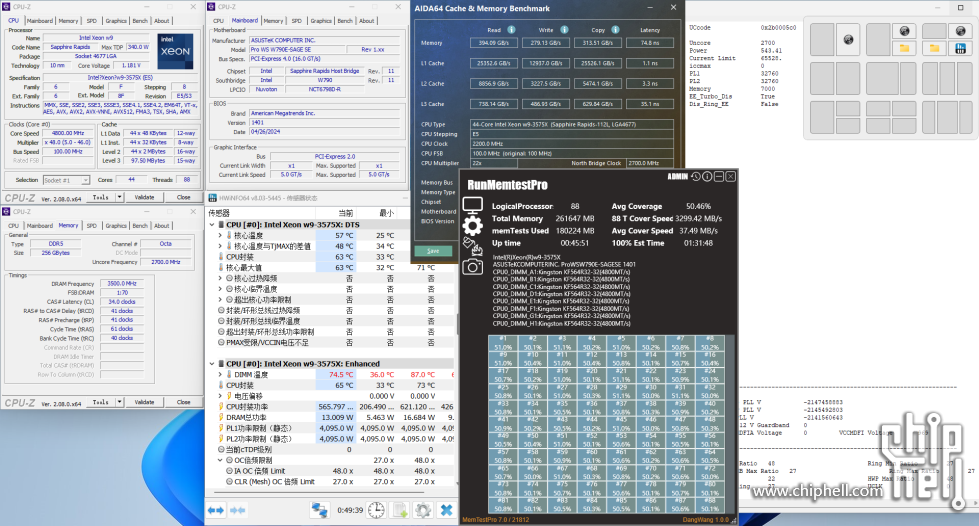The height and width of the screenshot is (526, 979).
Task: Click info icon next to AIDA64 Read
Action: [x=511, y=29]
